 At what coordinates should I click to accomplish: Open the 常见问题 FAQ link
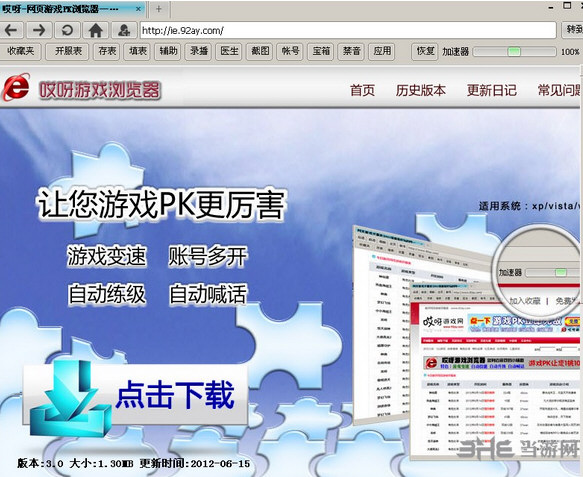[560, 90]
